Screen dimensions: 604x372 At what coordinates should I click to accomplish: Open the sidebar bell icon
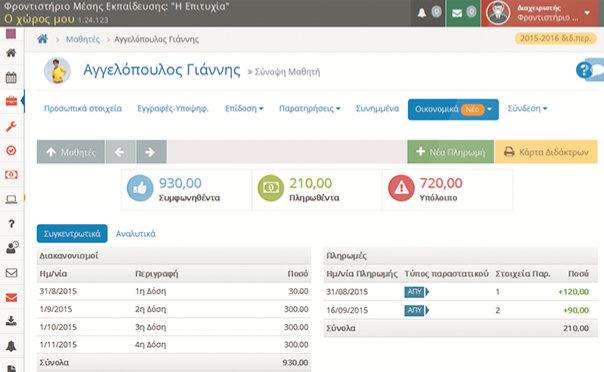[x=11, y=346]
